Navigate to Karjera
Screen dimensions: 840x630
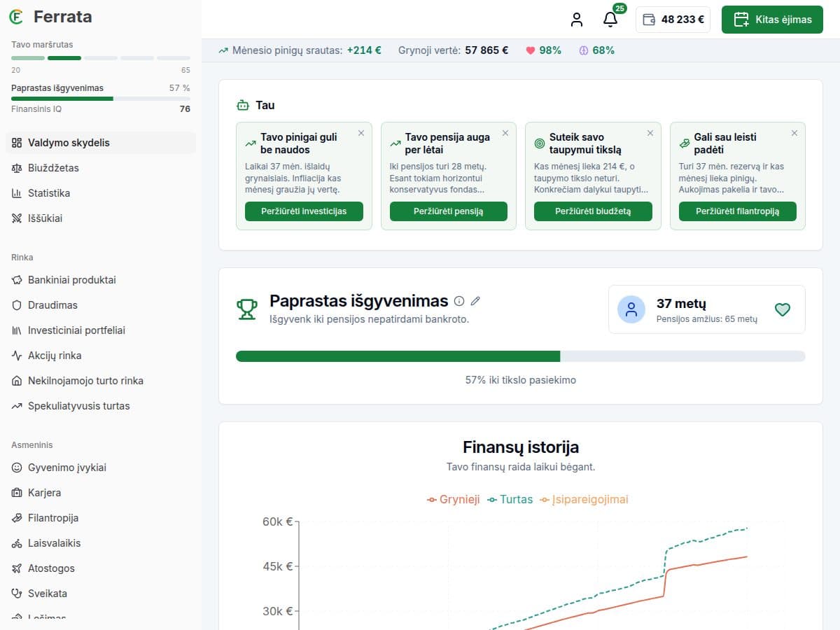click(x=101, y=493)
